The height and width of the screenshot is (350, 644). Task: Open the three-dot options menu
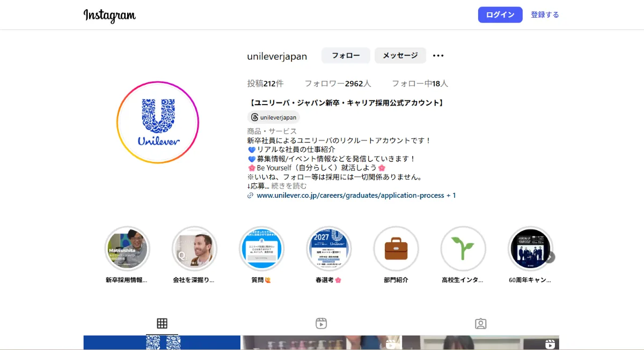click(x=438, y=56)
